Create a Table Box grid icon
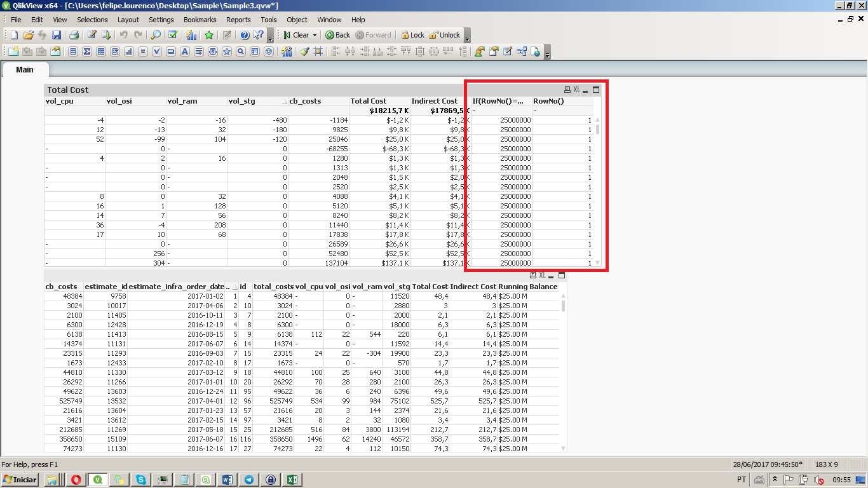The height and width of the screenshot is (488, 868). (101, 51)
